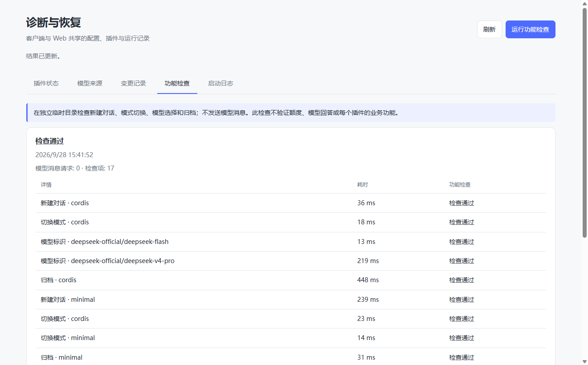Click the 详情 column header
This screenshot has height=365, width=588.
click(46, 185)
